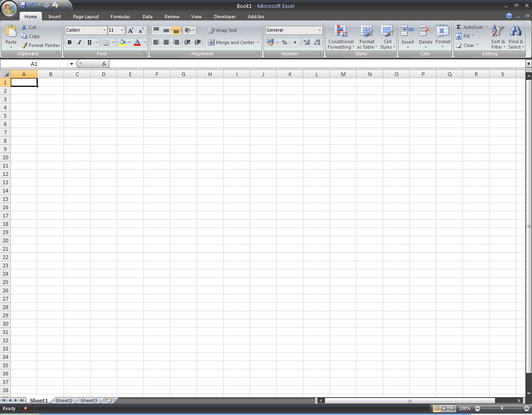Apply Fill Color paint bucket

coord(122,42)
